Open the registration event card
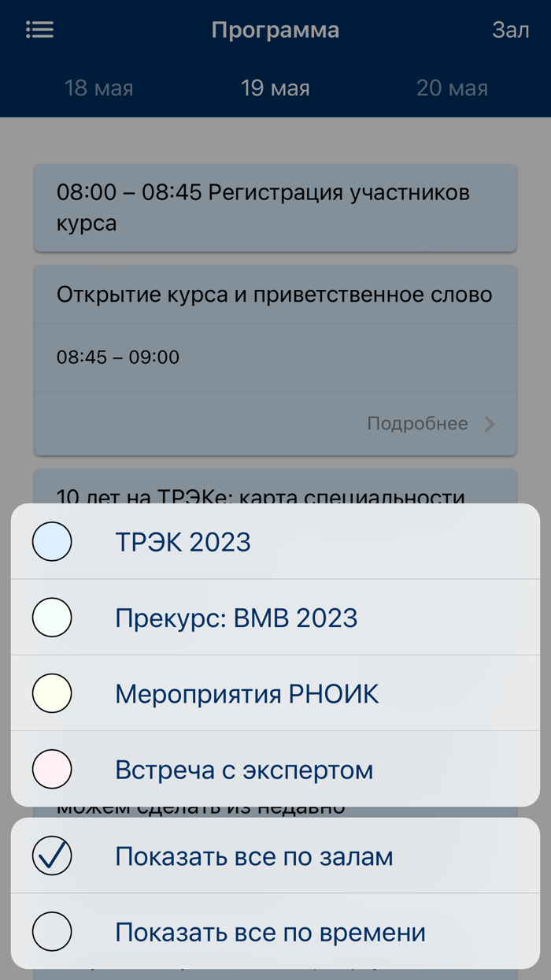 [x=275, y=207]
